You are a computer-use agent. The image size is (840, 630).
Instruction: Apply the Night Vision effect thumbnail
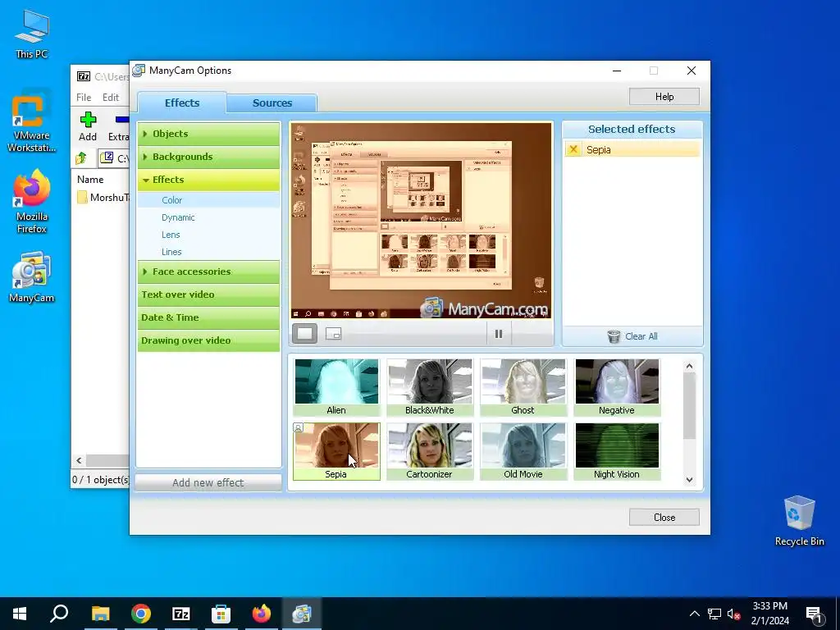(x=617, y=451)
